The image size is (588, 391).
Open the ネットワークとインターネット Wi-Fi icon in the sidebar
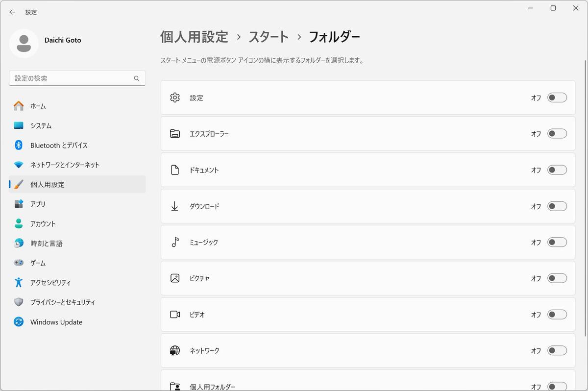pyautogui.click(x=19, y=165)
